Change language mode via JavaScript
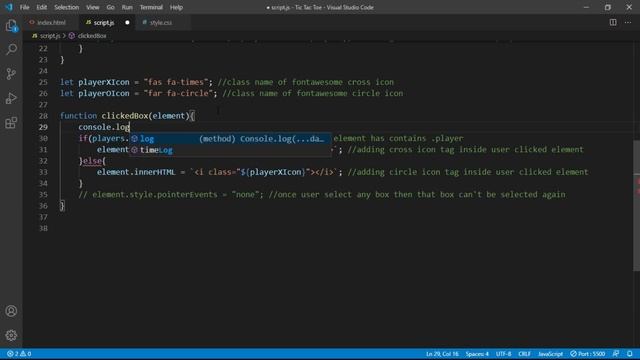 [550, 354]
